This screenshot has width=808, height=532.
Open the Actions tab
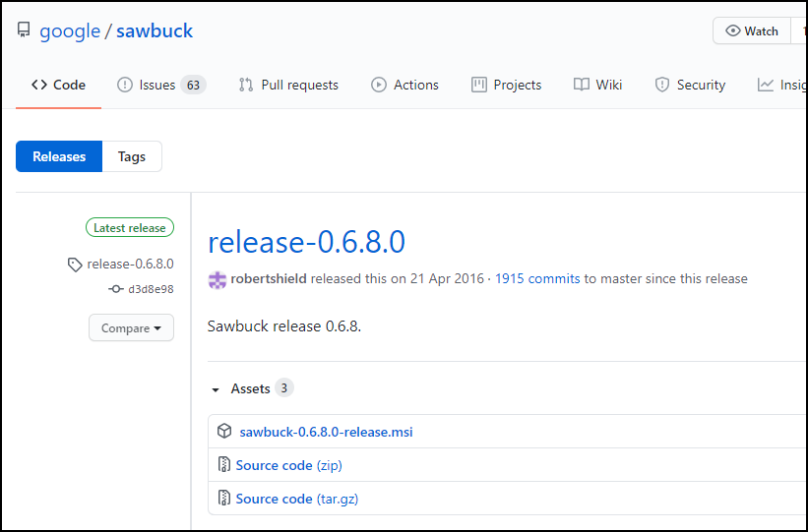click(x=404, y=85)
